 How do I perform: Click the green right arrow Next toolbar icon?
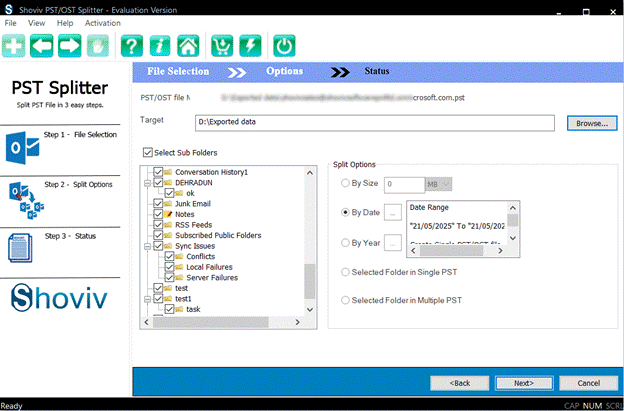[x=70, y=46]
